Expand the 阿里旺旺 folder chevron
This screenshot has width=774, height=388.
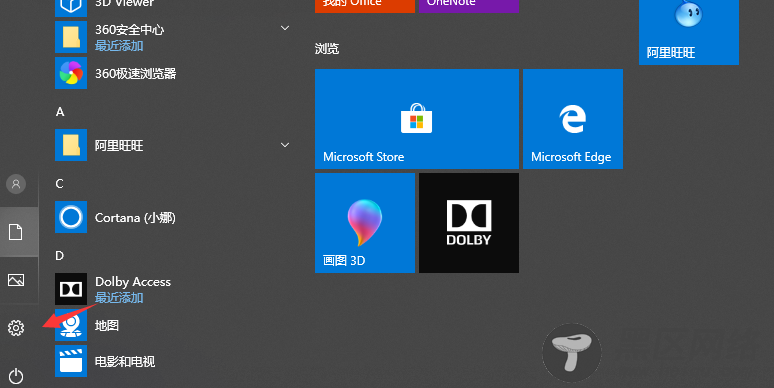click(285, 145)
